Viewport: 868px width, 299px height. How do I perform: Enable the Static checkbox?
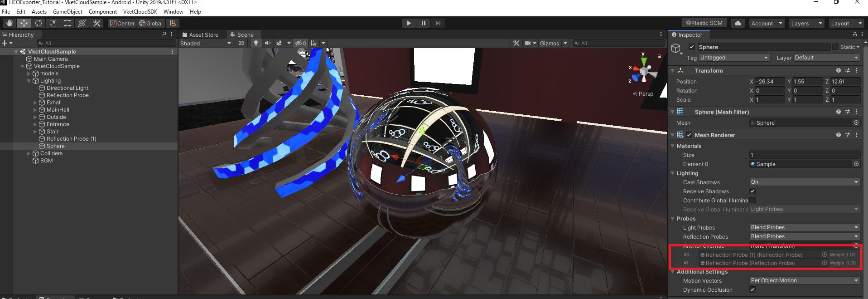(835, 47)
